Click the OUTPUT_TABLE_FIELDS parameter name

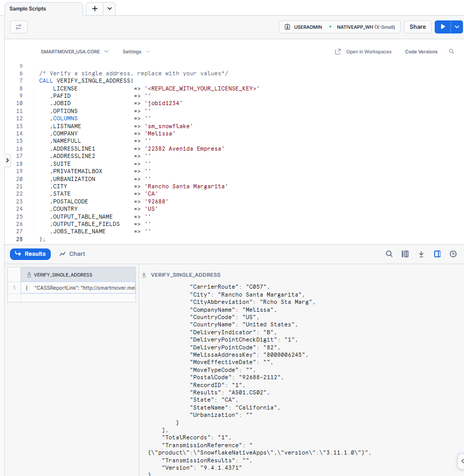click(x=86, y=224)
